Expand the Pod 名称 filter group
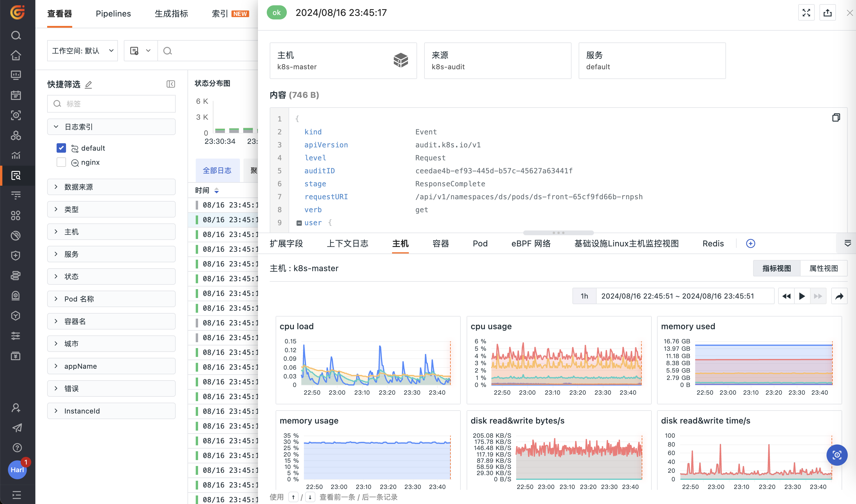The width and height of the screenshot is (856, 504). 111,299
